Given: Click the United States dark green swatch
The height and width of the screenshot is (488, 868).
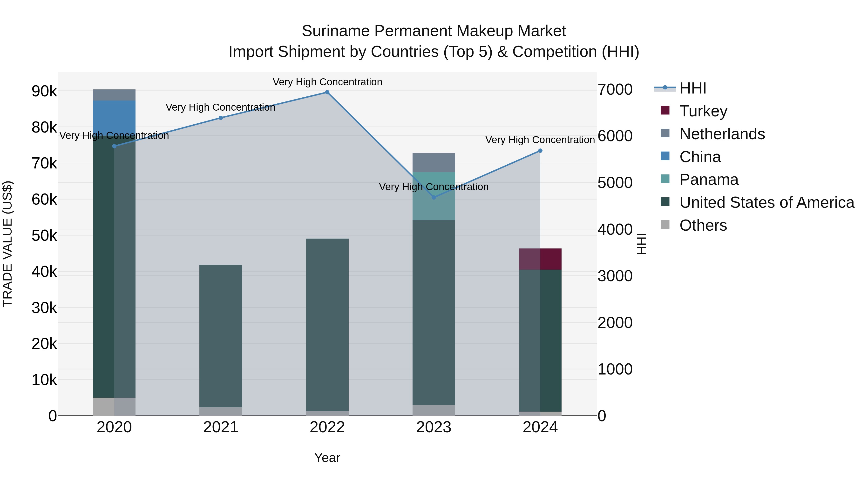Looking at the screenshot, I should click(665, 202).
